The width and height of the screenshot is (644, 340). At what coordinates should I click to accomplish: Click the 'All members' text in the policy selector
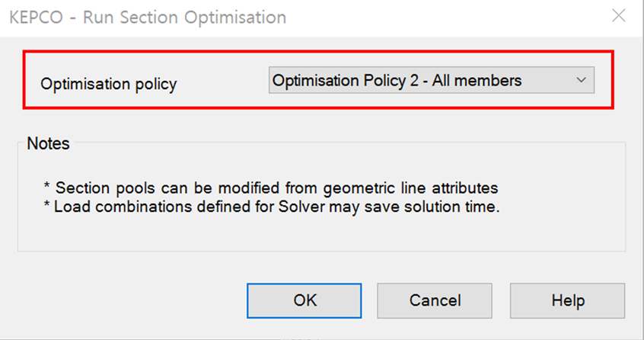tap(477, 80)
